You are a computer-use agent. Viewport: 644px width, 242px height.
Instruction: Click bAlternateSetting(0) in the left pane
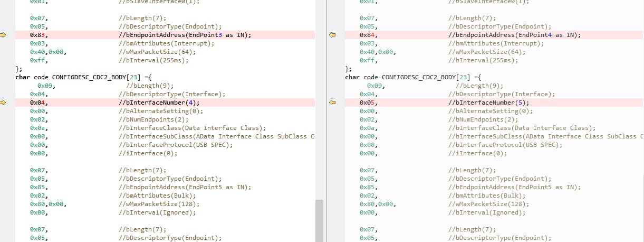(x=161, y=111)
